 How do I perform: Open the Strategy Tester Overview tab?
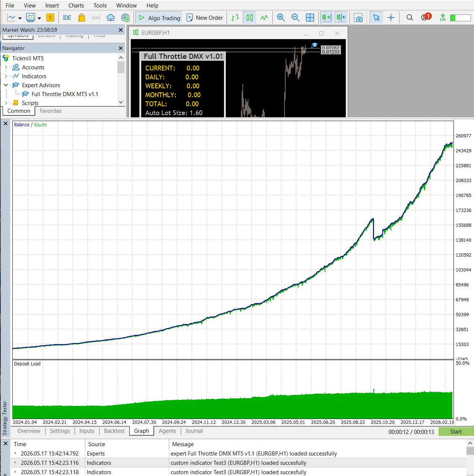pos(29,431)
